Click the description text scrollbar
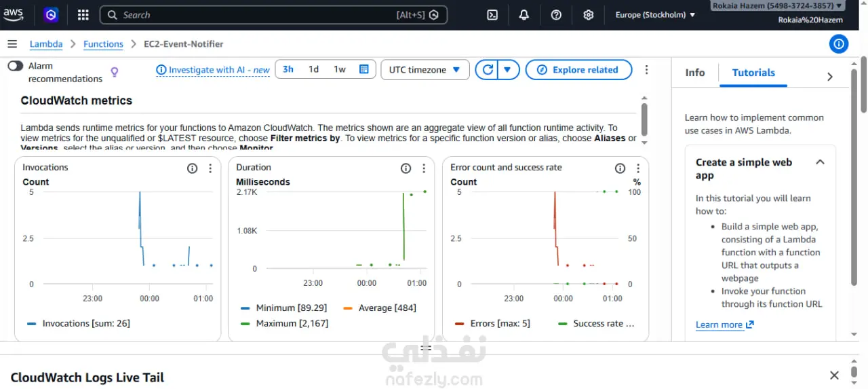The height and width of the screenshot is (389, 868). (644, 119)
